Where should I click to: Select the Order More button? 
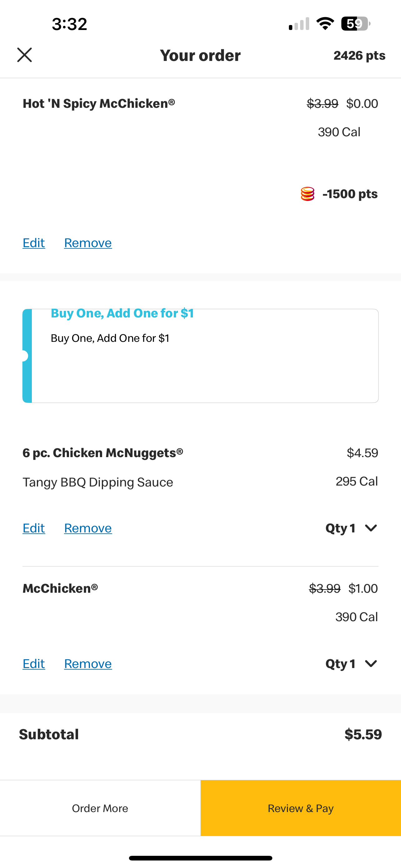coord(100,808)
